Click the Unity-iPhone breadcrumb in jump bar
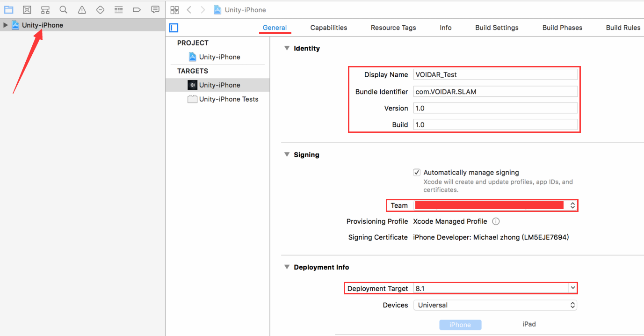Image resolution: width=644 pixels, height=336 pixels. (x=240, y=10)
